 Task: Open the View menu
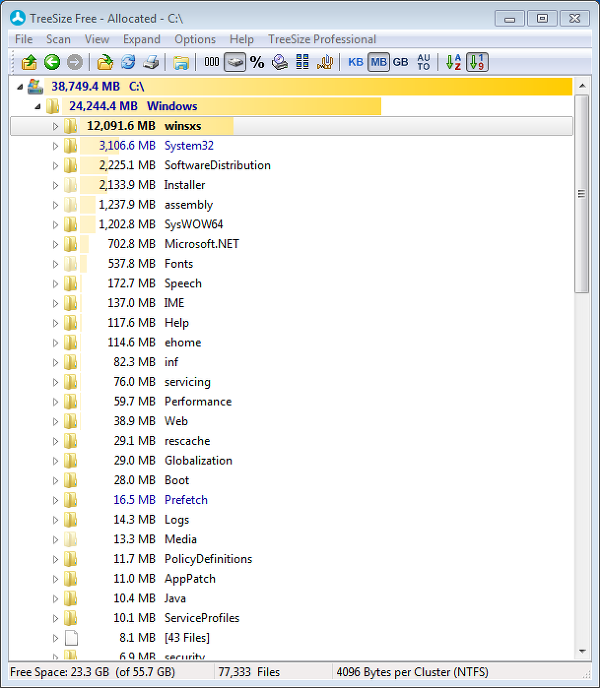97,39
